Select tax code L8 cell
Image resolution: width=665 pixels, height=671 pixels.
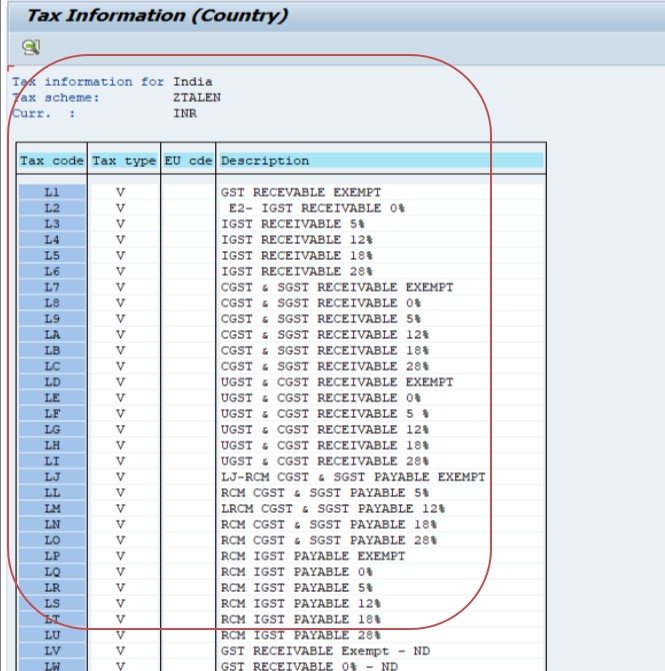point(52,303)
